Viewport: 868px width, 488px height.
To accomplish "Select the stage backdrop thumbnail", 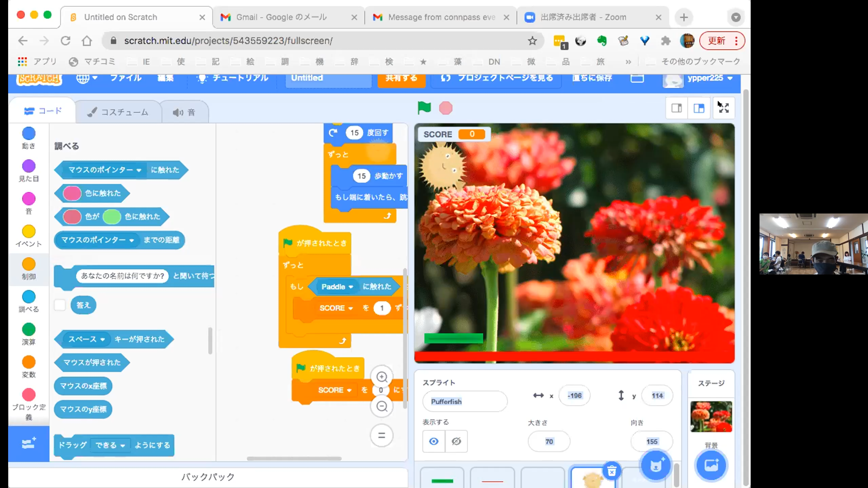I will click(711, 416).
